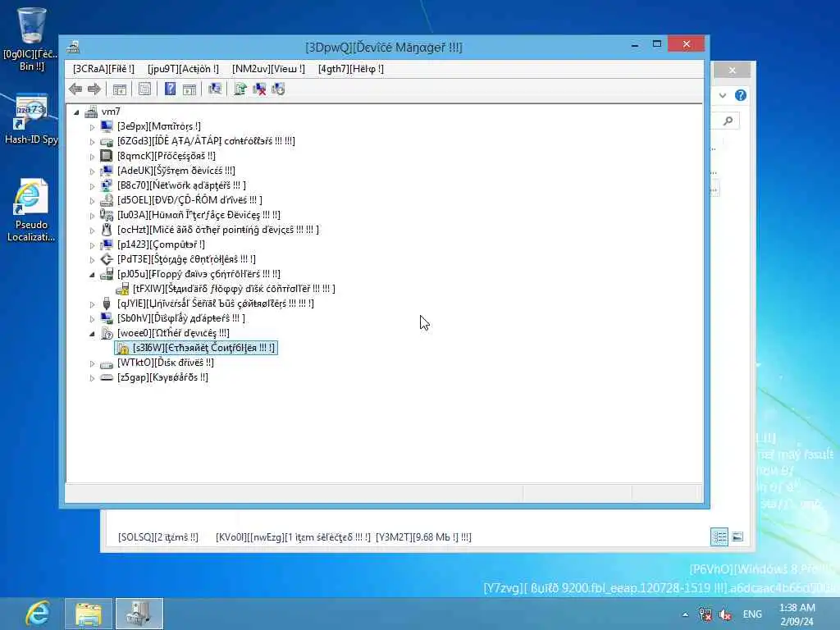Click the Forward arrow in Device Manager toolbar
This screenshot has width=840, height=630.
coord(94,89)
